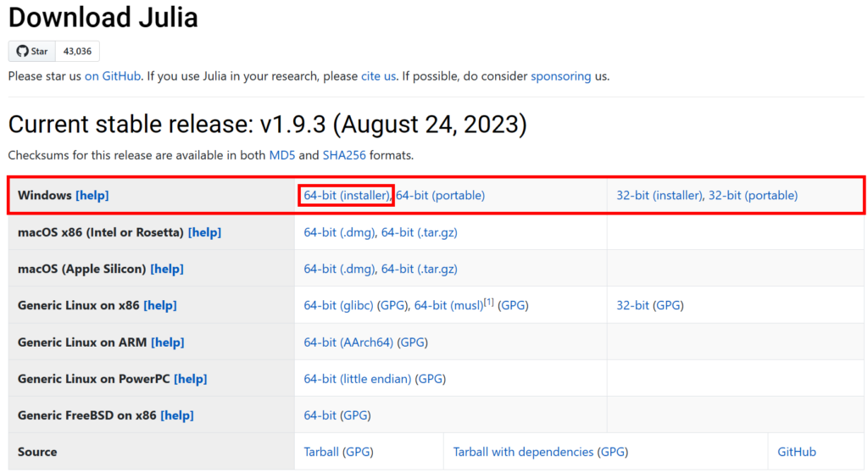Click the 'Current stable release: v1.9.3' heading
The height and width of the screenshot is (473, 868).
(267, 124)
